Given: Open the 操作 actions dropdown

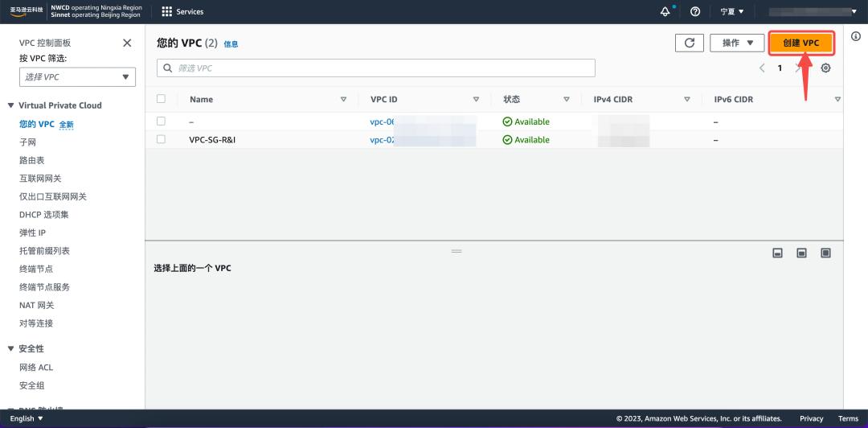Looking at the screenshot, I should coord(736,43).
